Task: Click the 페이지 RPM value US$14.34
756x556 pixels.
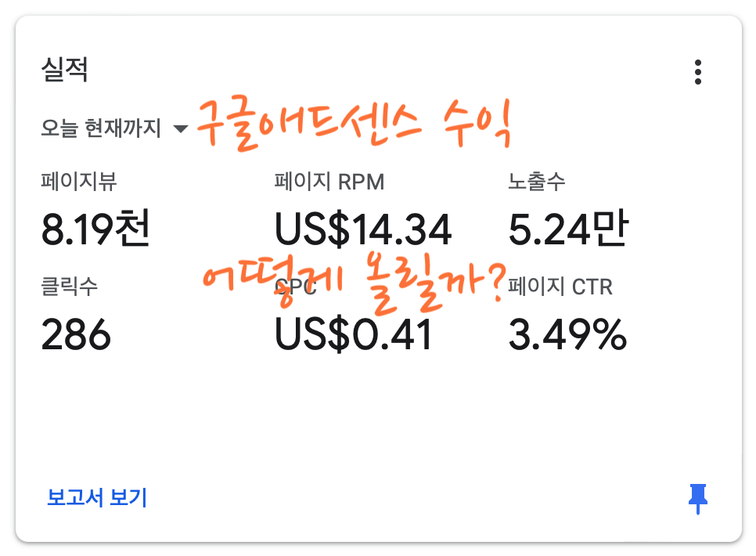Action: (x=364, y=227)
